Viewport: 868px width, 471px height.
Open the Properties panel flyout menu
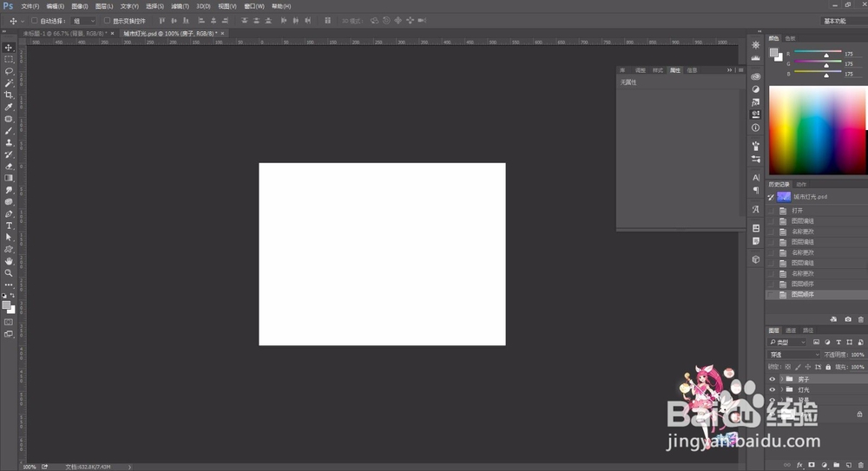point(740,70)
